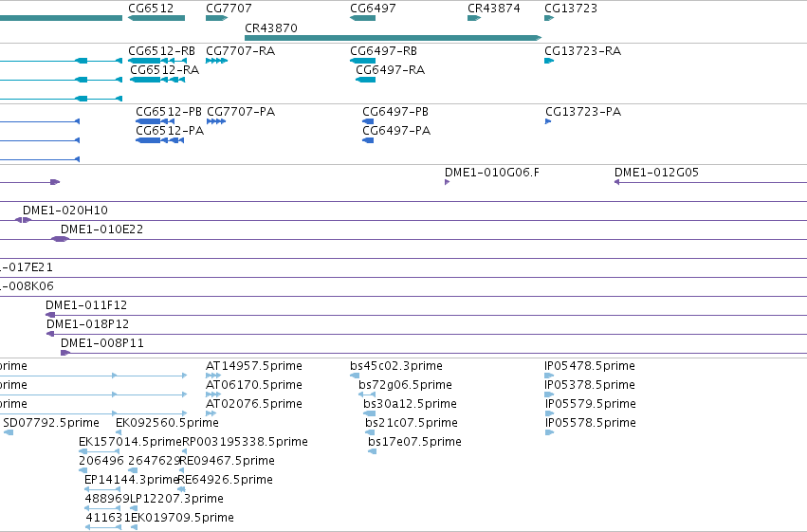This screenshot has width=807, height=532.
Task: Select EST RE09467.5prime label
Action: [227, 461]
